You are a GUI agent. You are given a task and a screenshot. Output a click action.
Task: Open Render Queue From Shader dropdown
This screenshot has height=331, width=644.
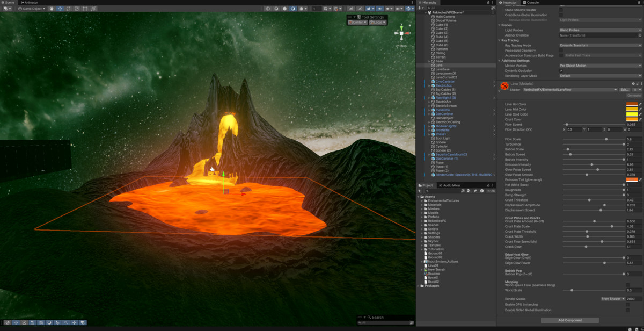(x=612, y=299)
